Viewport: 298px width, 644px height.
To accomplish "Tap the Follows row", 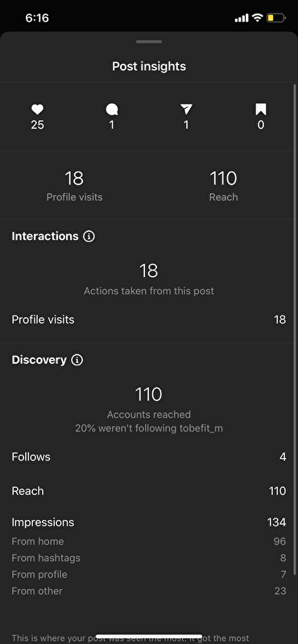I will (149, 456).
